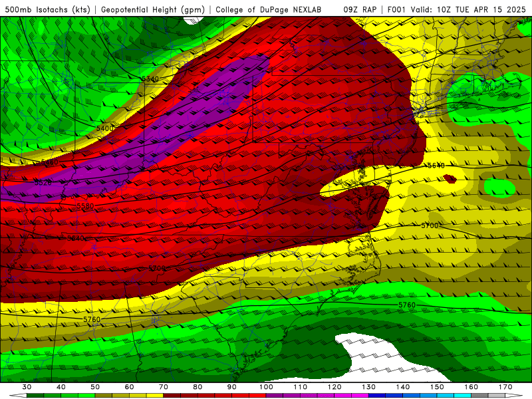Screen dimensions: 532x399
Task: Click the '130' color bar tick label
Action: (369, 387)
